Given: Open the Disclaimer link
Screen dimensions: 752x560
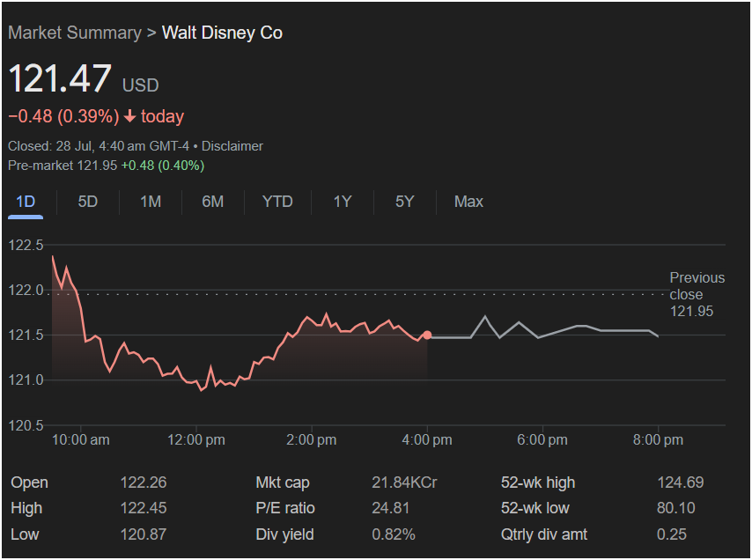Looking at the screenshot, I should click(232, 146).
